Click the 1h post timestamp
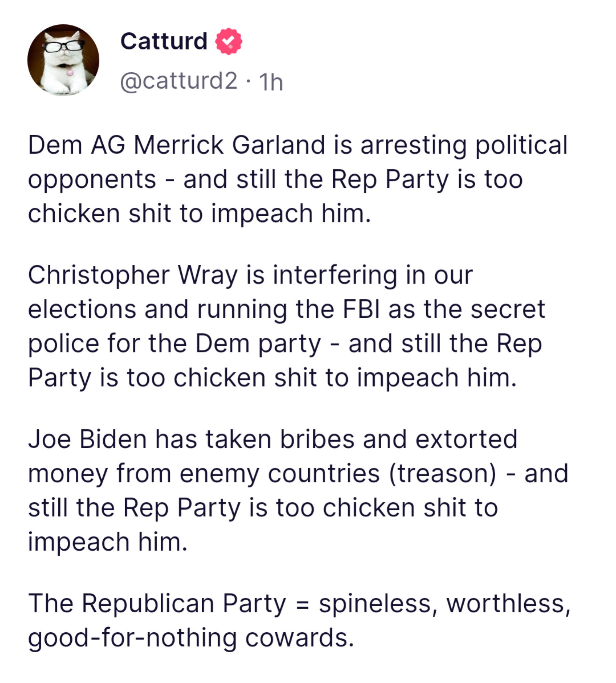Viewport: 616px width, 683px height. point(270,82)
